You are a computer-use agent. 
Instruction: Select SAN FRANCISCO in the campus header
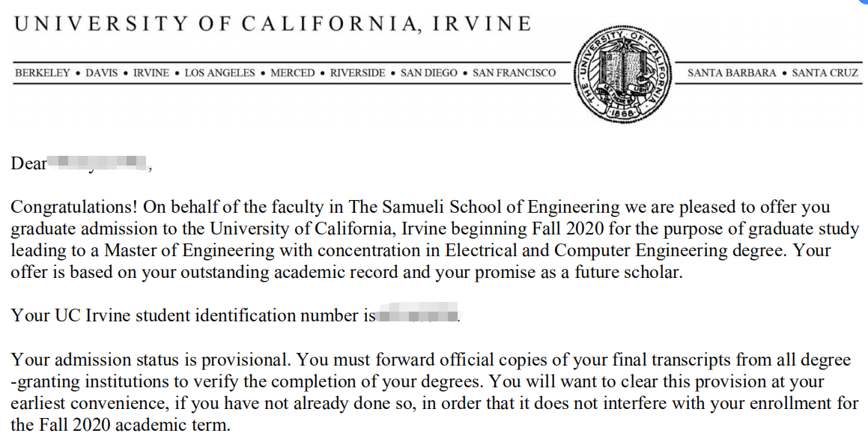pyautogui.click(x=514, y=73)
